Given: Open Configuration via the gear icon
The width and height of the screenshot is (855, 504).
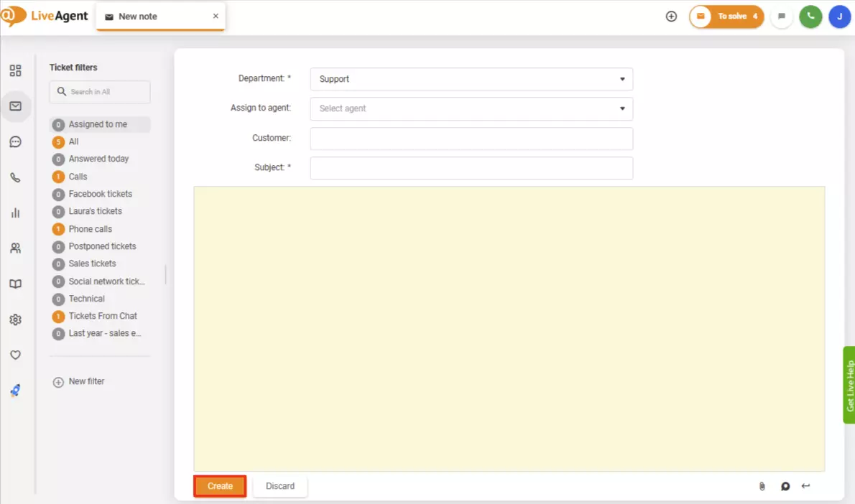Looking at the screenshot, I should [16, 319].
